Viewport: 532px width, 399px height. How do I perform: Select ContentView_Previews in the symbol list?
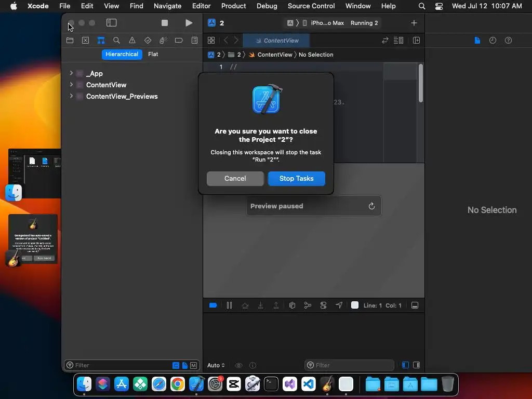coord(122,96)
